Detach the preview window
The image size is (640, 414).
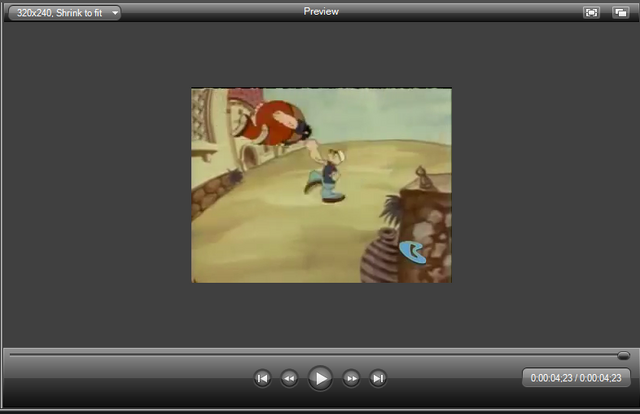pyautogui.click(x=620, y=13)
